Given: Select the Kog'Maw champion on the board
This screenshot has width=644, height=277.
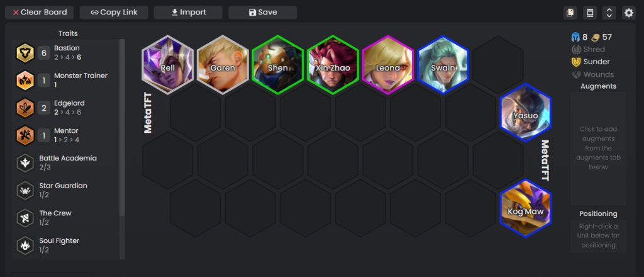Looking at the screenshot, I should point(525,208).
